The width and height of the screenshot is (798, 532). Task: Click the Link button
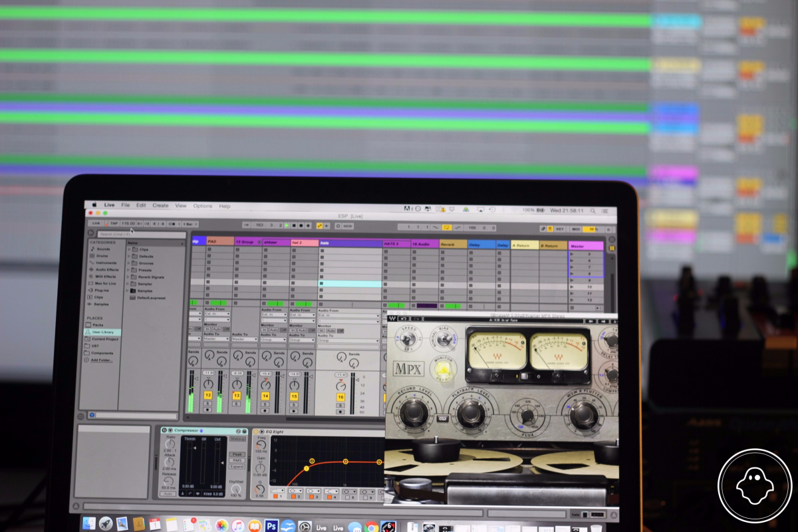96,223
